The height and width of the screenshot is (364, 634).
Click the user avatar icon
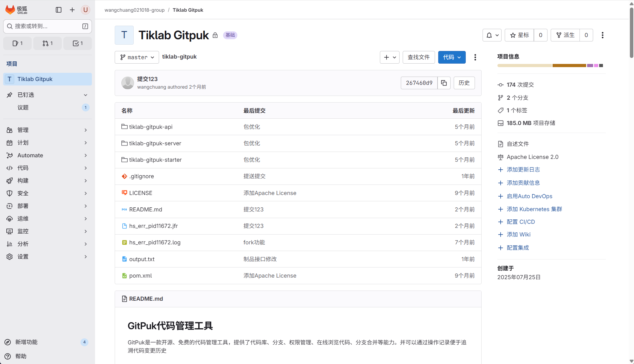pyautogui.click(x=85, y=10)
